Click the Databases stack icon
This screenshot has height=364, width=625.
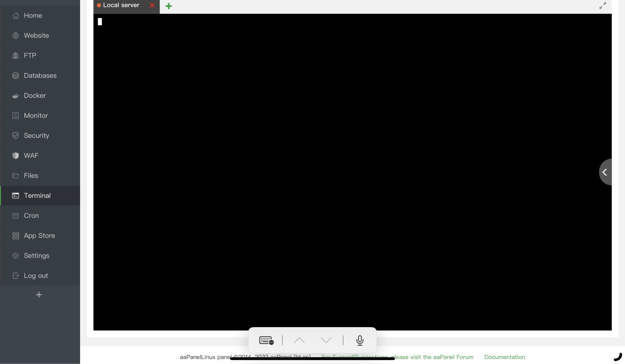click(16, 76)
